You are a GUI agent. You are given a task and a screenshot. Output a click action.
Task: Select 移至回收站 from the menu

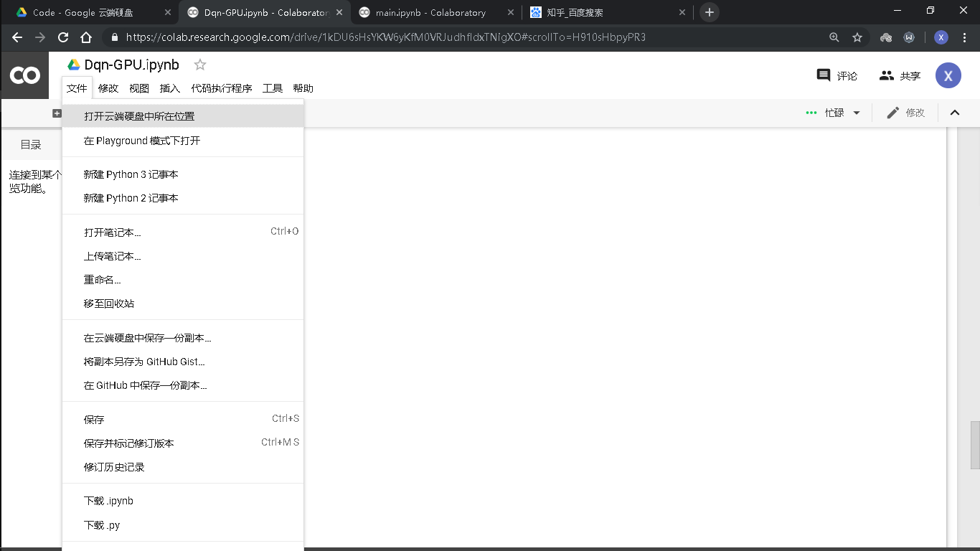(183, 303)
